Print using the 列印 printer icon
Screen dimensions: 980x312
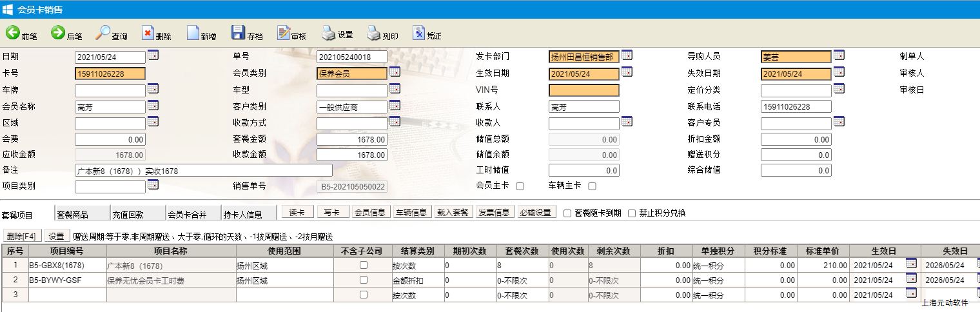[374, 34]
